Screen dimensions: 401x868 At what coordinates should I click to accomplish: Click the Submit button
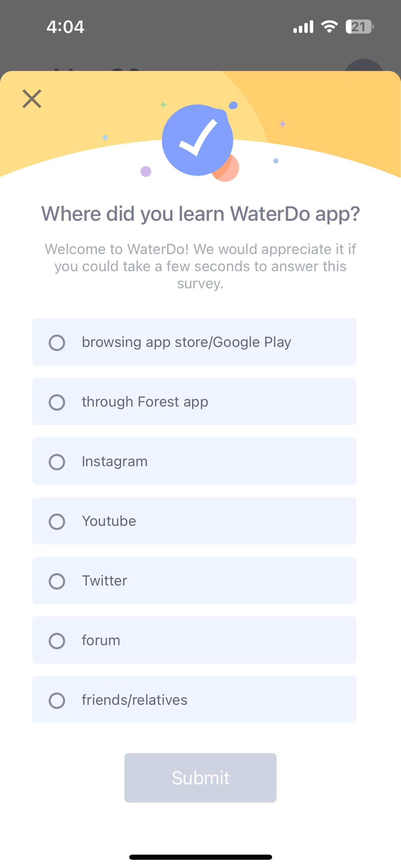pyautogui.click(x=200, y=777)
